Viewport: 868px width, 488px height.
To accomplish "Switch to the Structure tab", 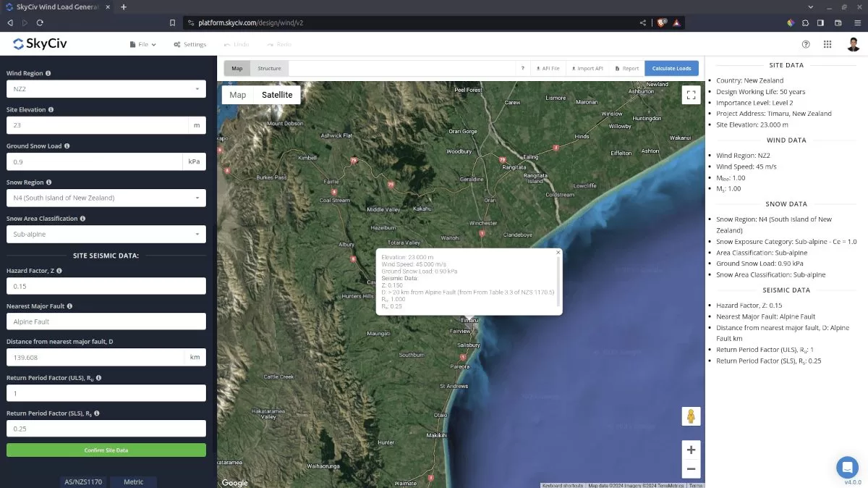I will click(269, 69).
